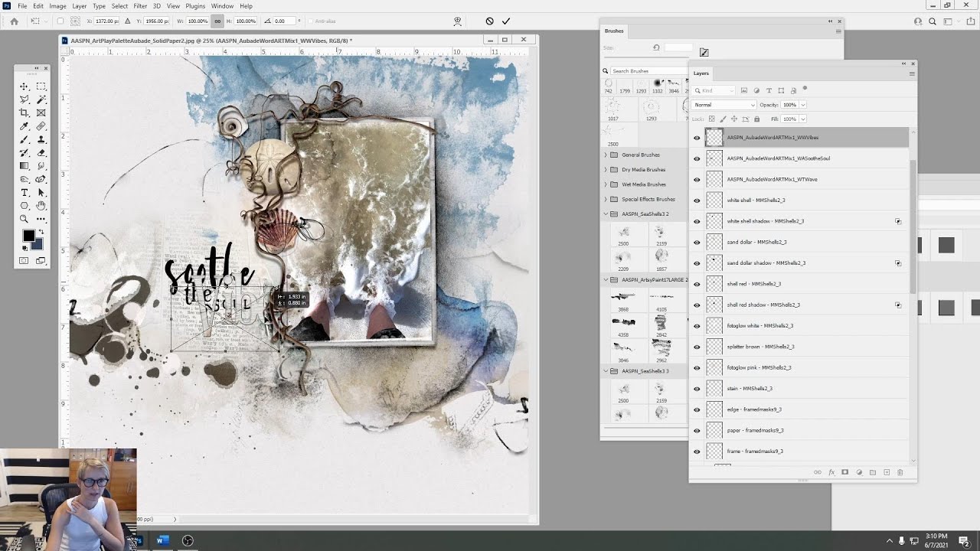Click the delete layer trash icon

(900, 472)
